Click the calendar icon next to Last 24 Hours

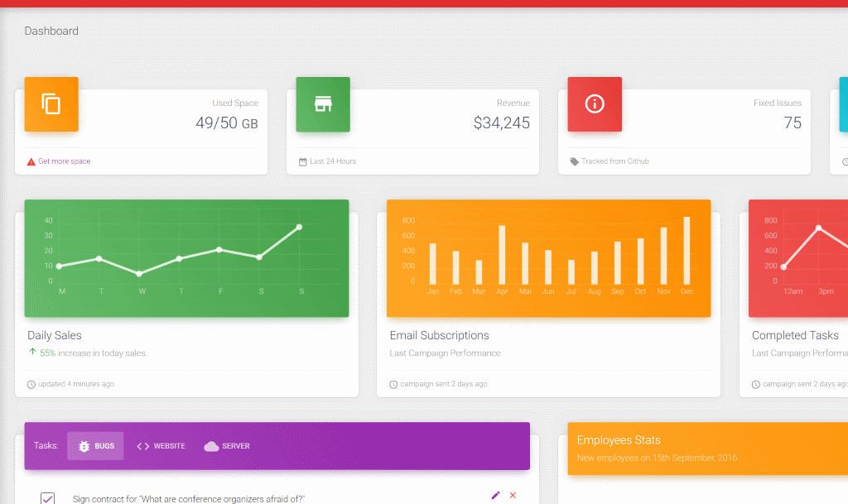coord(303,161)
